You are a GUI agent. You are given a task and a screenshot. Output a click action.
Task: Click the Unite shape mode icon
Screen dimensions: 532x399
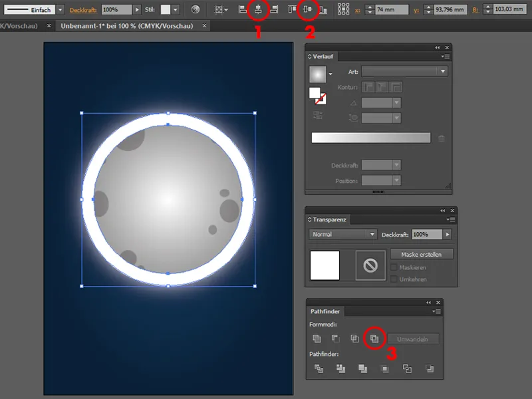pyautogui.click(x=317, y=338)
